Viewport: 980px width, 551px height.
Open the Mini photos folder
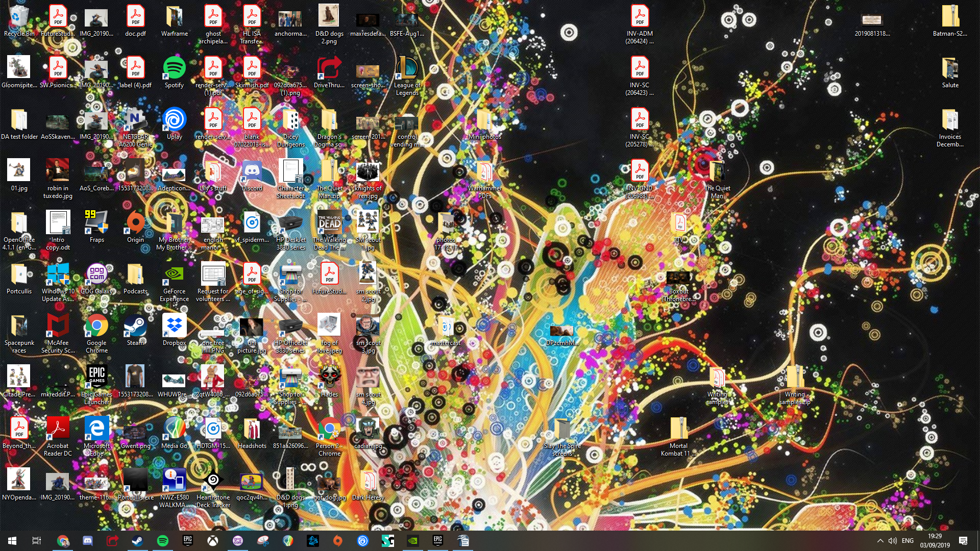(x=484, y=124)
